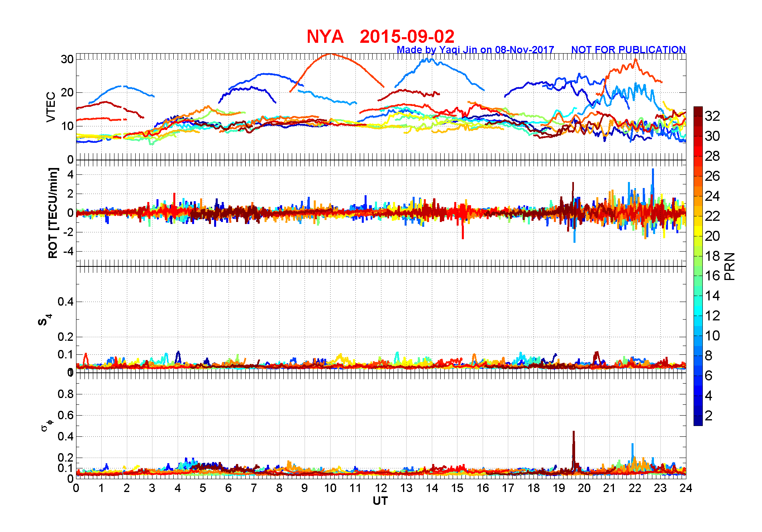762x532 pixels.
Task: Click the "NOT FOR PUBLICATION" notice
Action: (628, 50)
